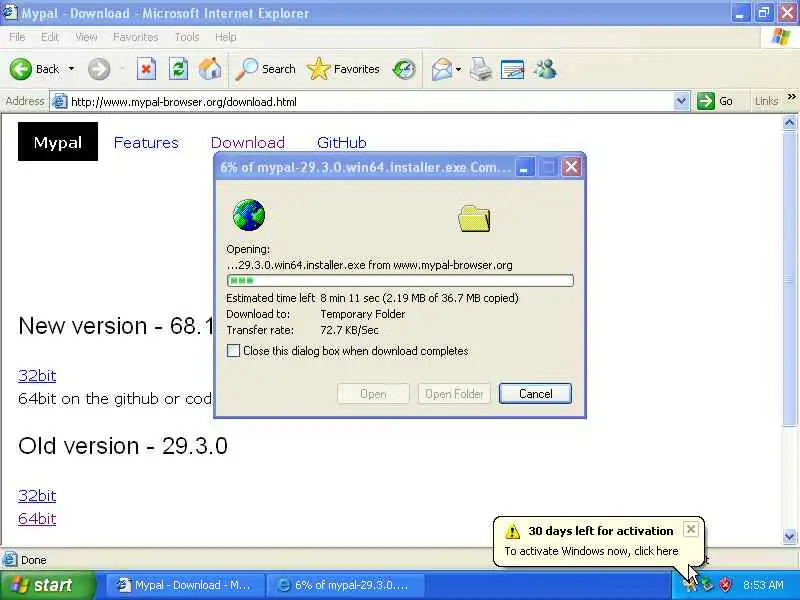
Task: Click the warning icon in activation balloon
Action: 512,531
